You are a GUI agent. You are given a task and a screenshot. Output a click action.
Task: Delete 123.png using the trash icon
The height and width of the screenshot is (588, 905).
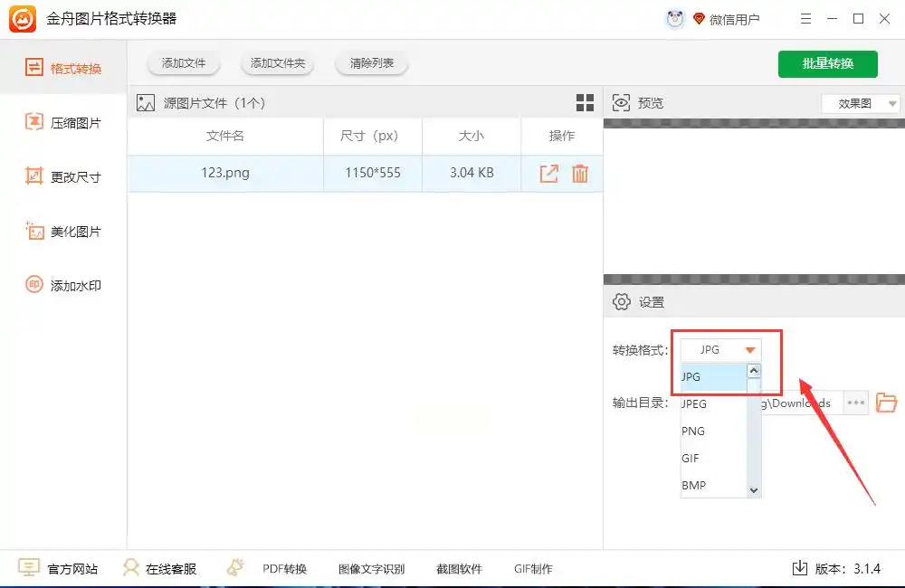point(580,174)
